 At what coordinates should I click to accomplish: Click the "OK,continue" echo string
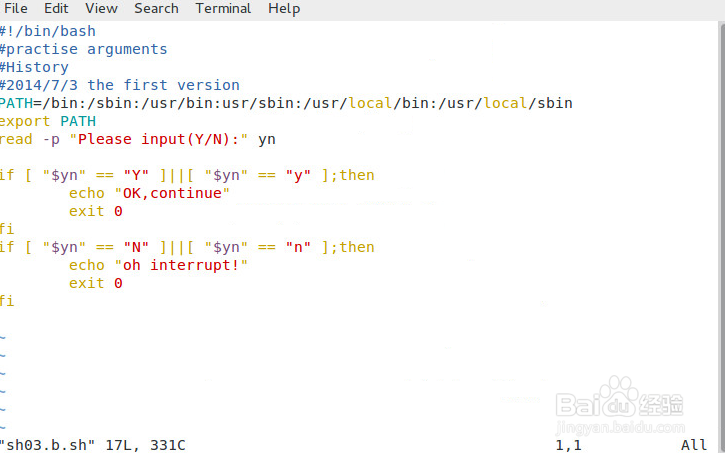point(172,193)
